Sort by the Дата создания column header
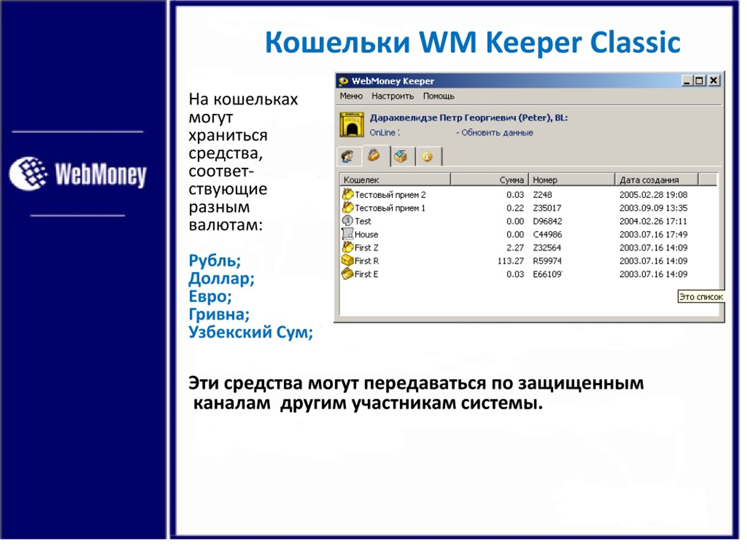 657,180
